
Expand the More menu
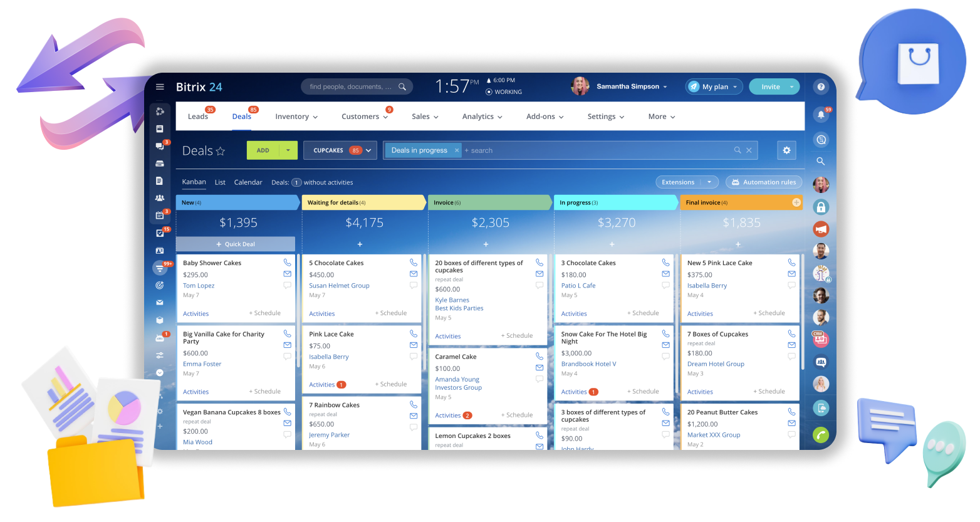coord(662,117)
